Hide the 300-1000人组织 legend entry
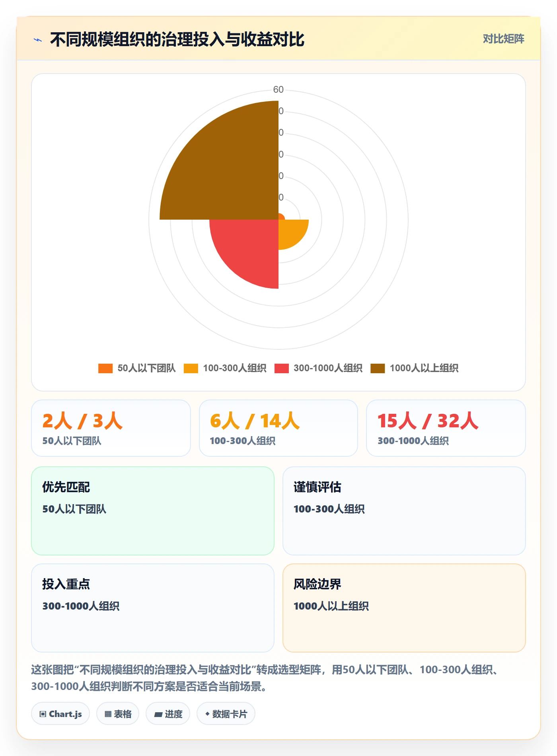Viewport: 557px width, 756px height. 318,368
